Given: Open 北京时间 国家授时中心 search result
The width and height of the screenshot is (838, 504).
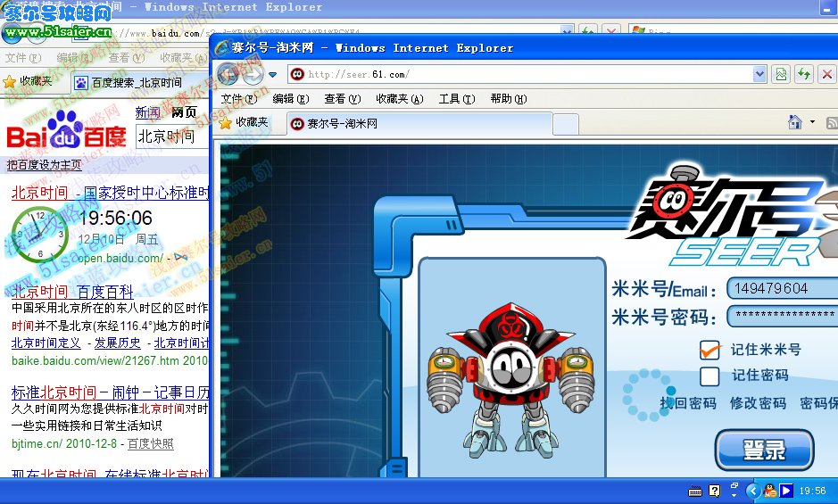Looking at the screenshot, I should [110, 193].
